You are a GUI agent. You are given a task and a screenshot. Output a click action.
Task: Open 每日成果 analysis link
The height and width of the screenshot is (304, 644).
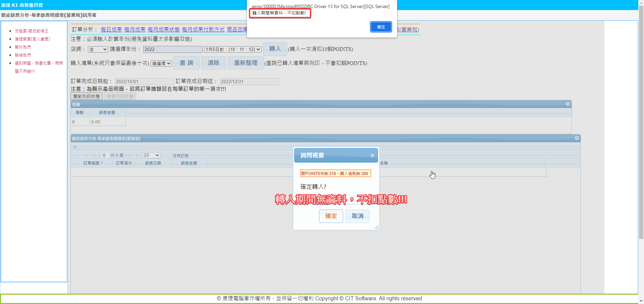tap(111, 29)
